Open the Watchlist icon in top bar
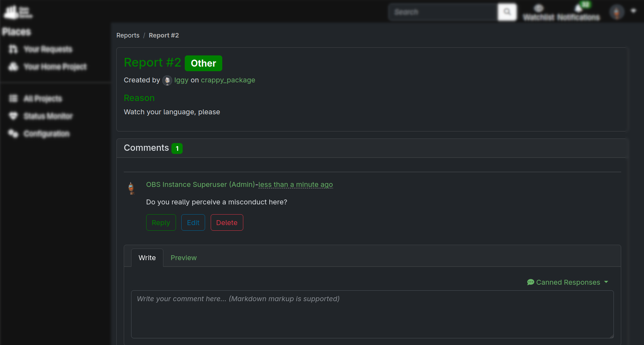This screenshot has width=644, height=345. 539,8
